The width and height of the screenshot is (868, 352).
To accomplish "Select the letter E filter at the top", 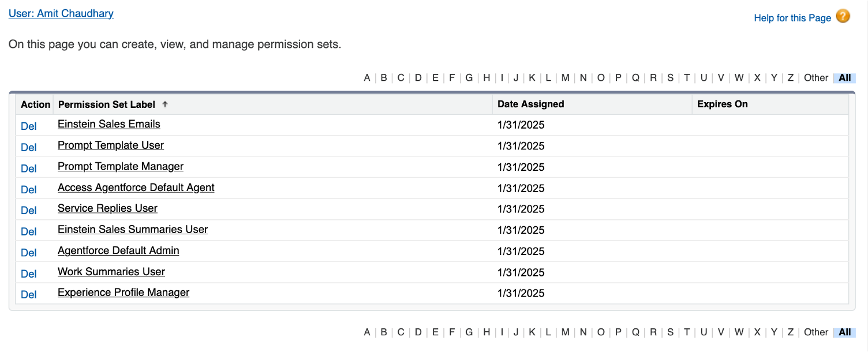I will pyautogui.click(x=435, y=77).
